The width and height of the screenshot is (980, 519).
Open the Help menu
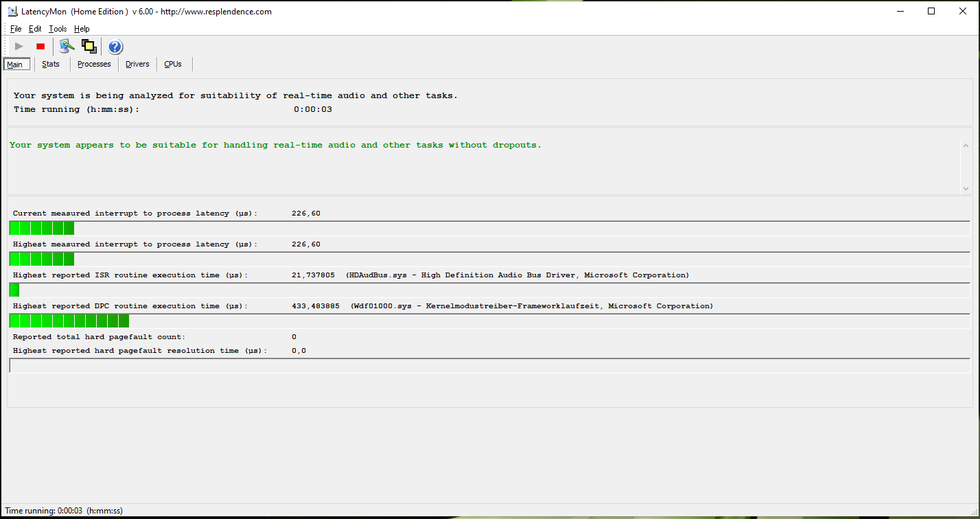point(82,29)
